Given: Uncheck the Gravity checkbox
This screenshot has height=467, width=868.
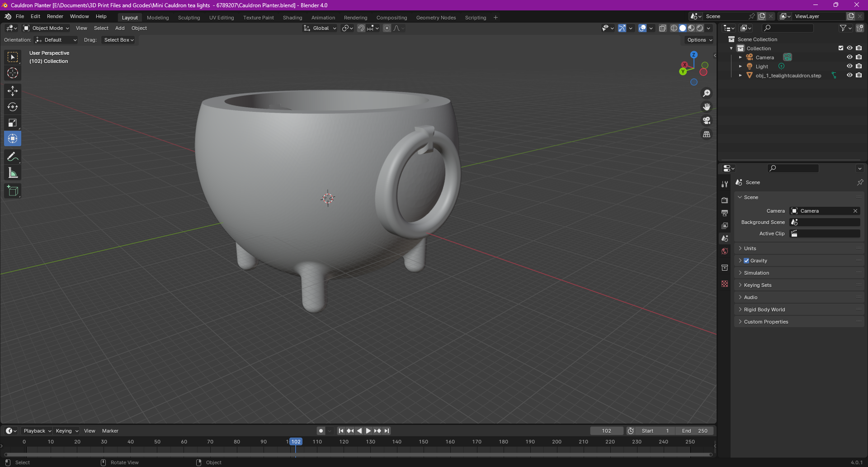Looking at the screenshot, I should tap(746, 261).
